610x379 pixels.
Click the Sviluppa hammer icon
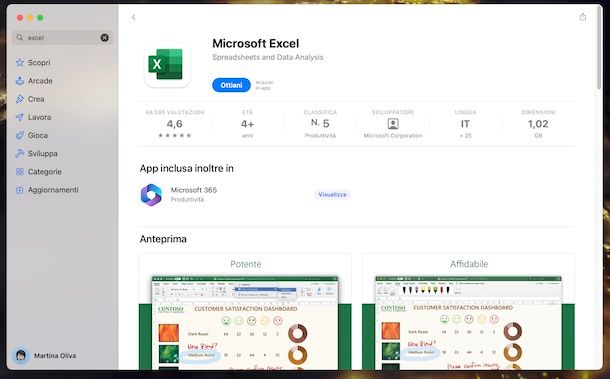click(20, 153)
